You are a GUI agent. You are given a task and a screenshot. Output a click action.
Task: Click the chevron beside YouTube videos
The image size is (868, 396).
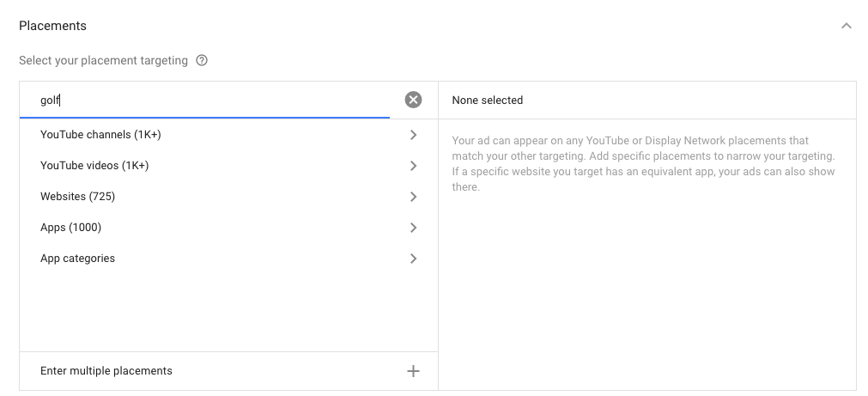[x=413, y=166]
